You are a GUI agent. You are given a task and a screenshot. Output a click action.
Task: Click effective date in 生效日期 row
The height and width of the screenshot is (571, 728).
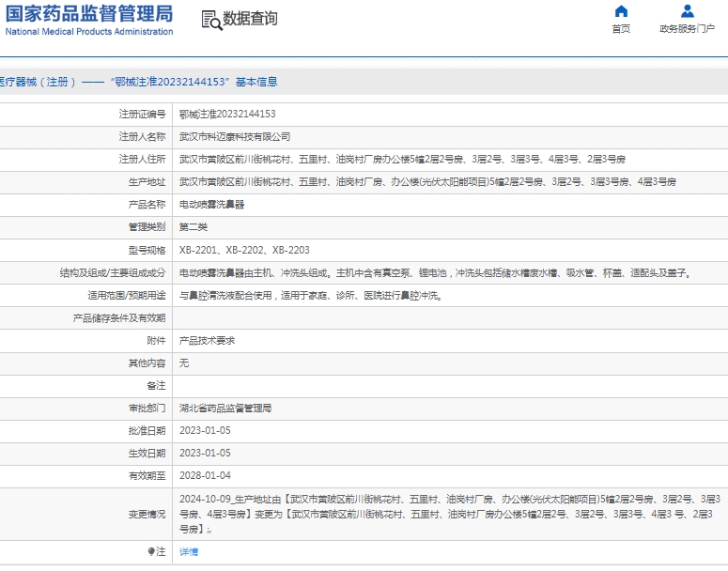pos(205,453)
